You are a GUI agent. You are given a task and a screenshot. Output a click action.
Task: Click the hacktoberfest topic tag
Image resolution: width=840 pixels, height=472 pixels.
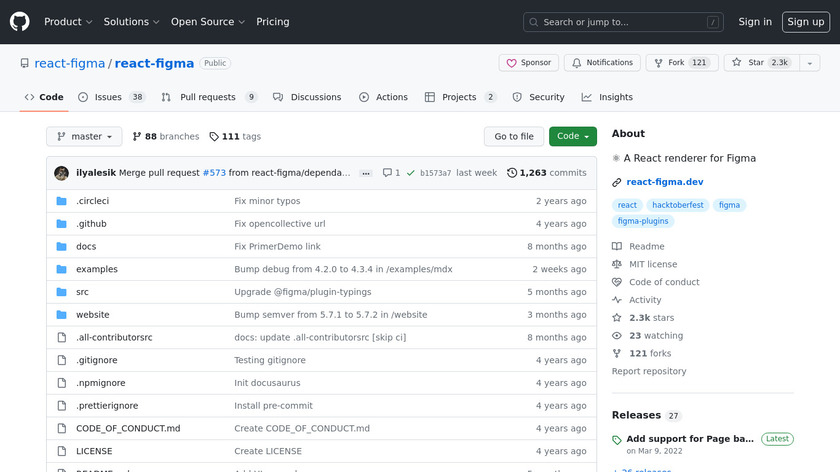click(x=678, y=205)
